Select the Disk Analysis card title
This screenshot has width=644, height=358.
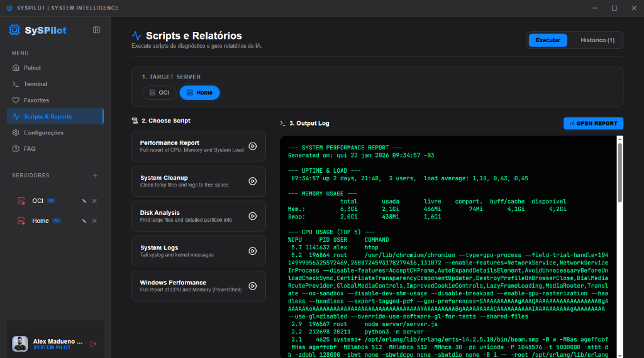pos(160,213)
